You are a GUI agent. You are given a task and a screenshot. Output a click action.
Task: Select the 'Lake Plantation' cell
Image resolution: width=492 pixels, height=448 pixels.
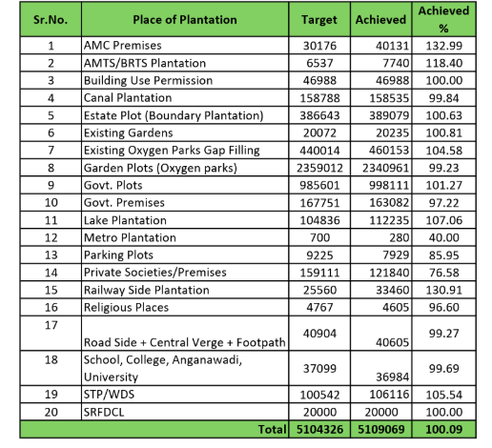tap(185, 220)
